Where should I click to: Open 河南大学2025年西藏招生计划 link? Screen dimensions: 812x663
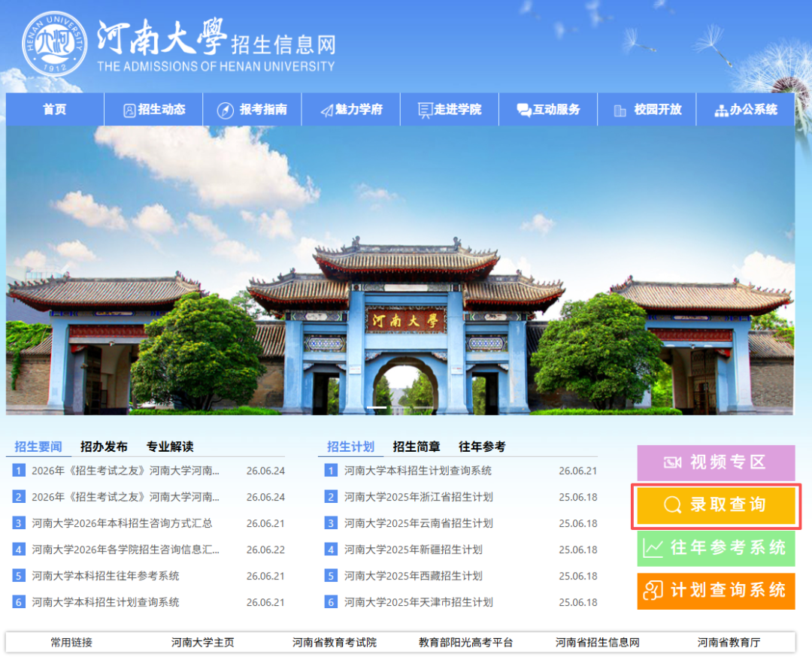pos(414,576)
